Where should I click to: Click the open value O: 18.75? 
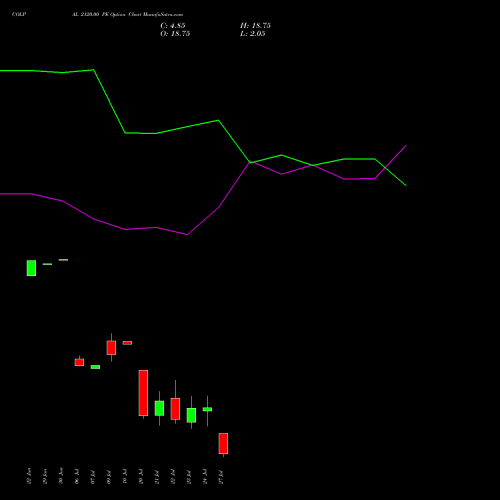(x=175, y=34)
